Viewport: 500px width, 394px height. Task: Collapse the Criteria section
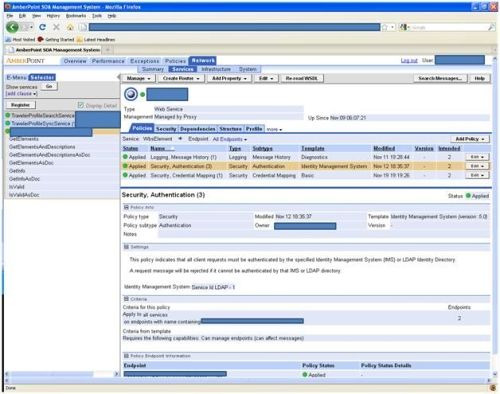126,299
